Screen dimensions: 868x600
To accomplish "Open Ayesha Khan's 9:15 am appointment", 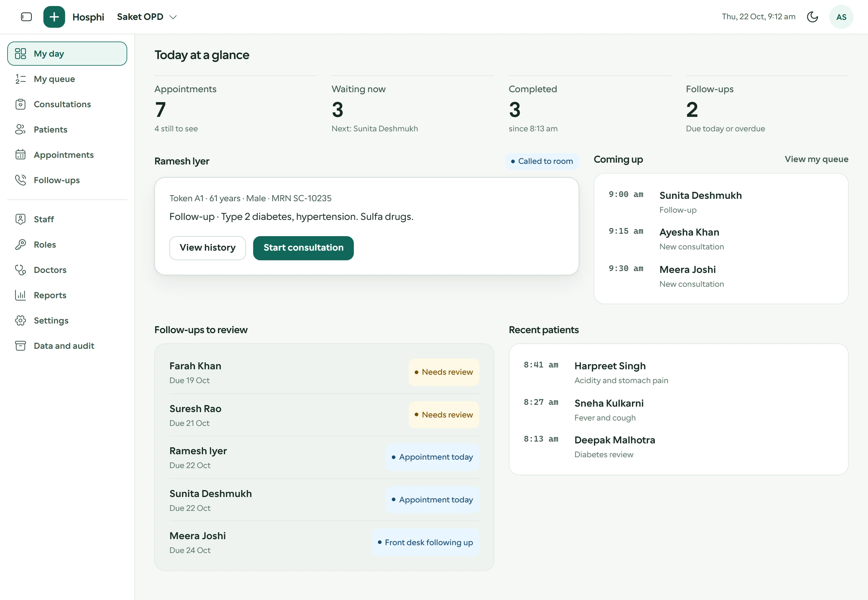I will pos(721,239).
